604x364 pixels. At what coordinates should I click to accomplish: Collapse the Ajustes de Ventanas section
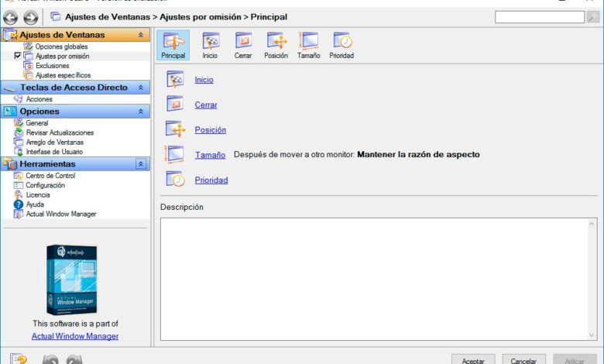coord(141,35)
